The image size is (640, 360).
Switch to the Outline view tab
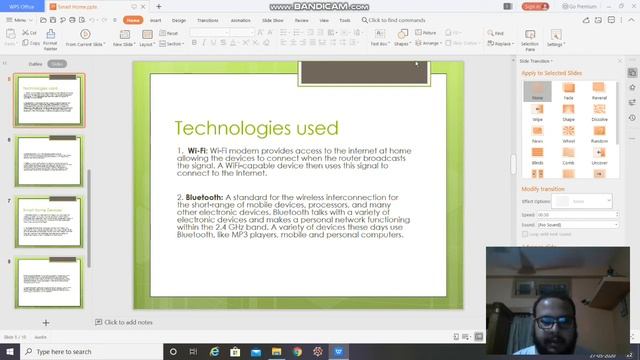coord(36,64)
